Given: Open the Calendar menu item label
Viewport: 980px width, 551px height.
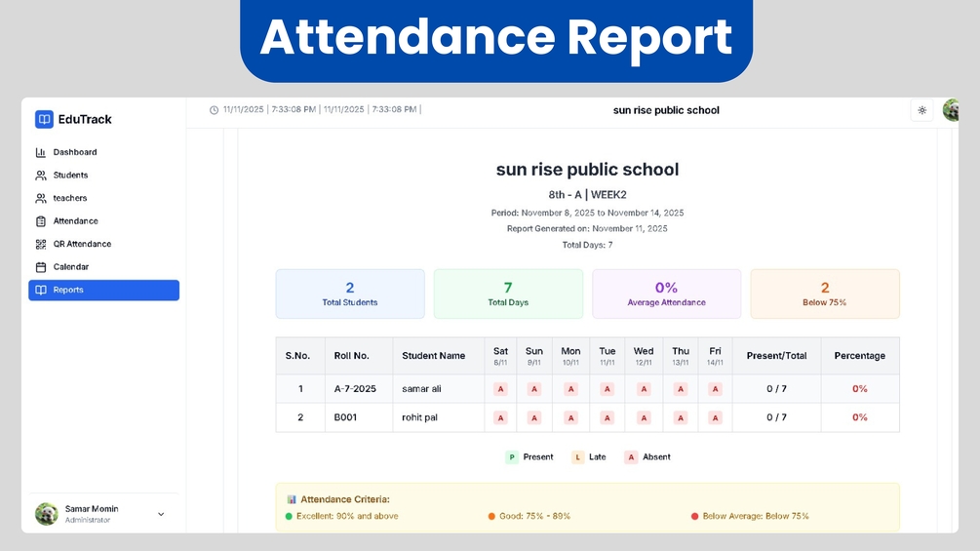Looking at the screenshot, I should (70, 267).
